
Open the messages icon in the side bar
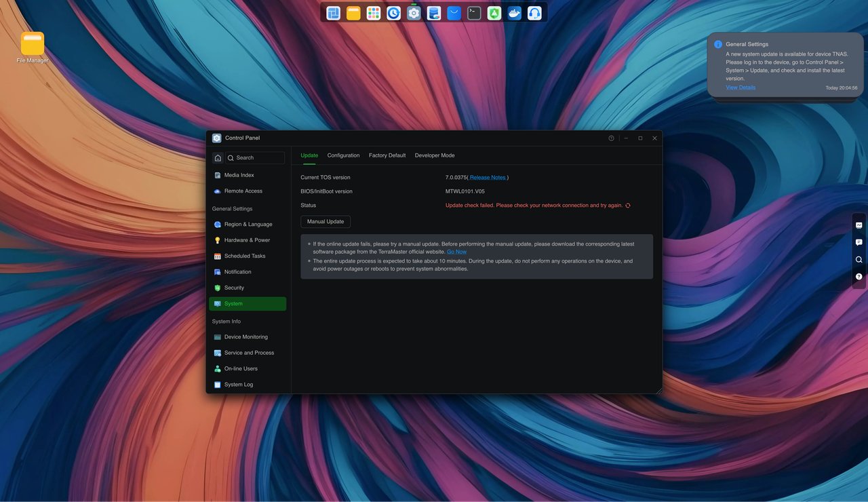click(x=859, y=242)
